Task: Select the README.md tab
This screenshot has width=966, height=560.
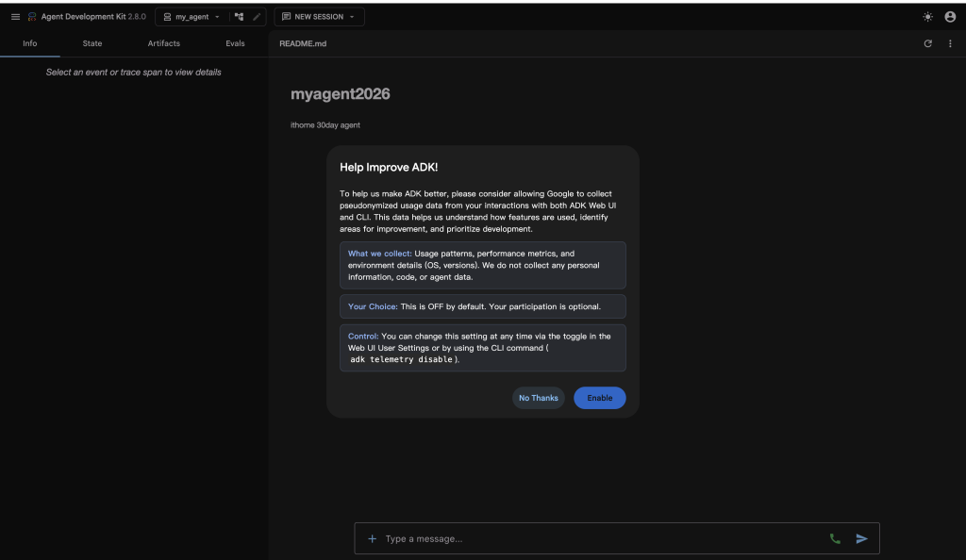Action: tap(303, 43)
